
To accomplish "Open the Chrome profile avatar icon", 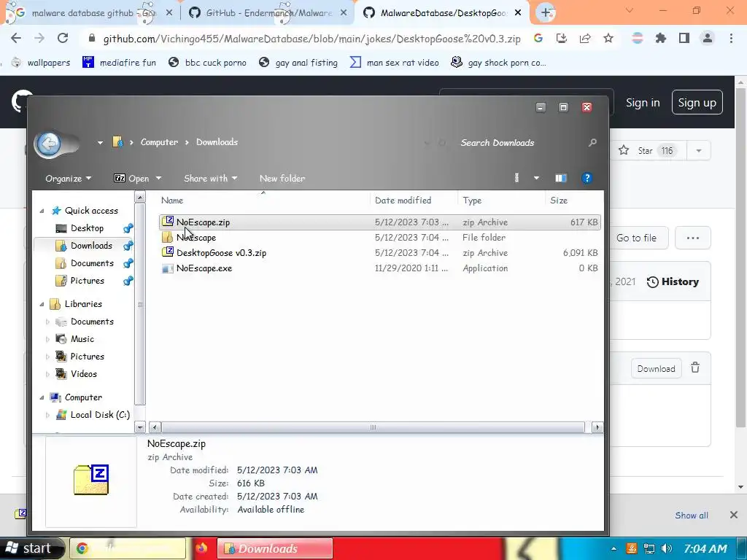I will coord(708,38).
